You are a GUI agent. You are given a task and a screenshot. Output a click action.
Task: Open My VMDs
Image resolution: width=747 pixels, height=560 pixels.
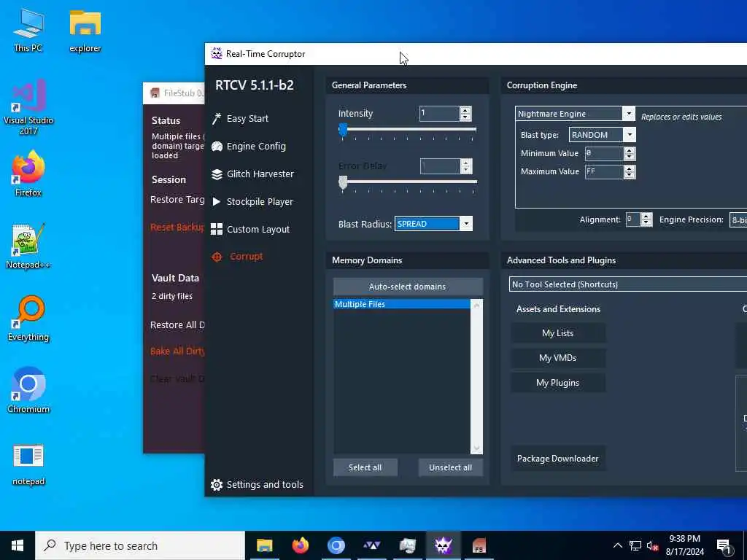[558, 358]
